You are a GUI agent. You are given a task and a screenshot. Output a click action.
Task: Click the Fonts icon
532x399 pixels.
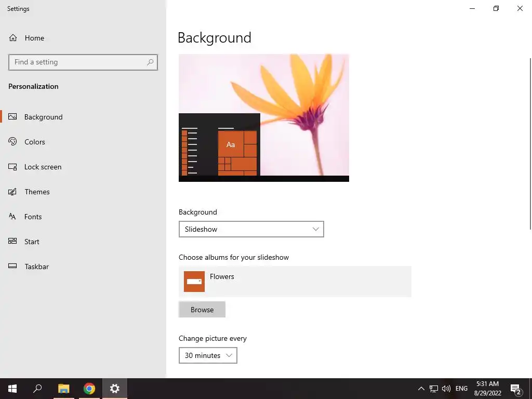12,217
